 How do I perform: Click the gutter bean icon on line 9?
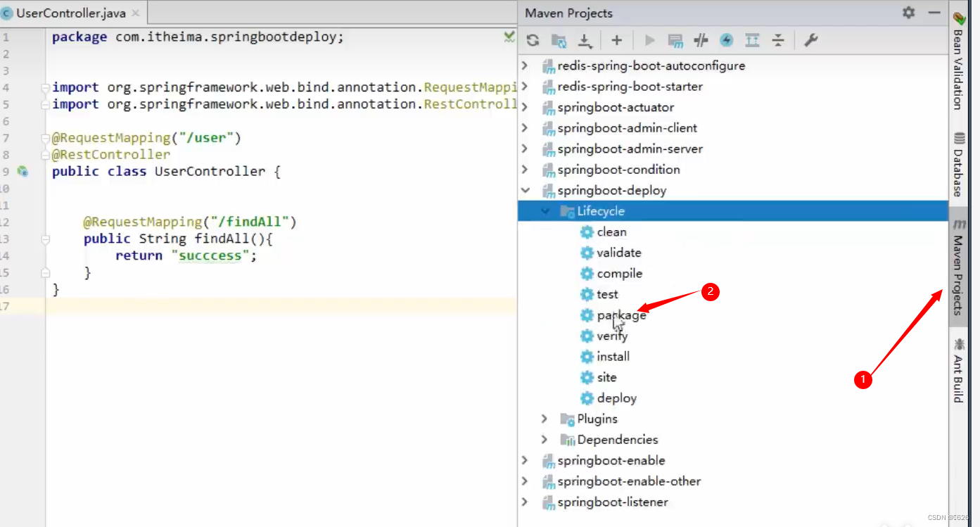click(x=23, y=171)
